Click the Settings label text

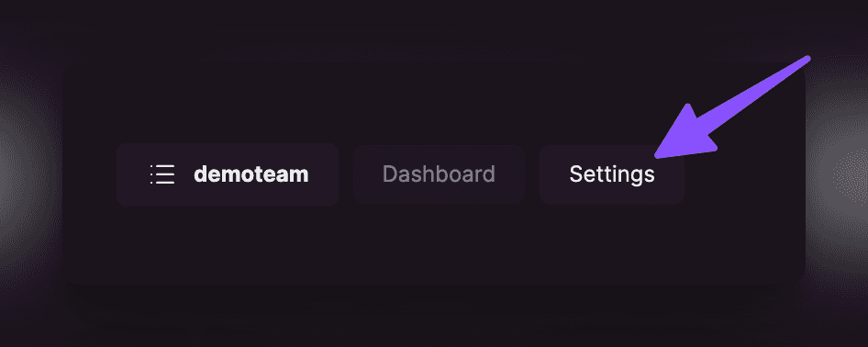pos(612,175)
